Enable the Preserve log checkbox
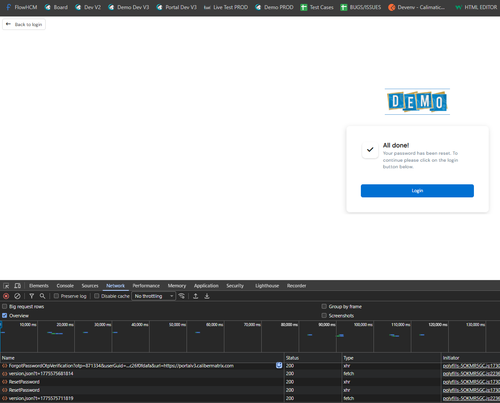The width and height of the screenshot is (500, 403). point(56,296)
